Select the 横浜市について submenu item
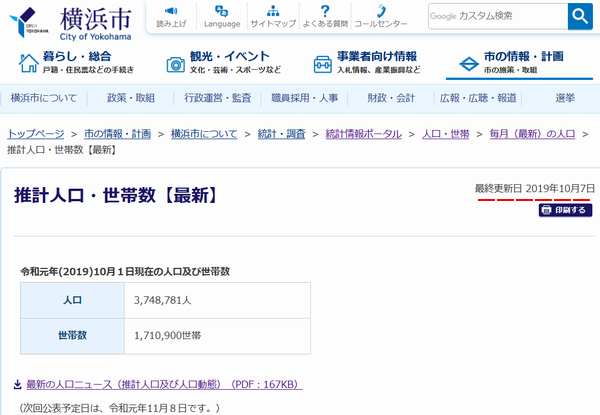600x415 pixels. pyautogui.click(x=44, y=98)
